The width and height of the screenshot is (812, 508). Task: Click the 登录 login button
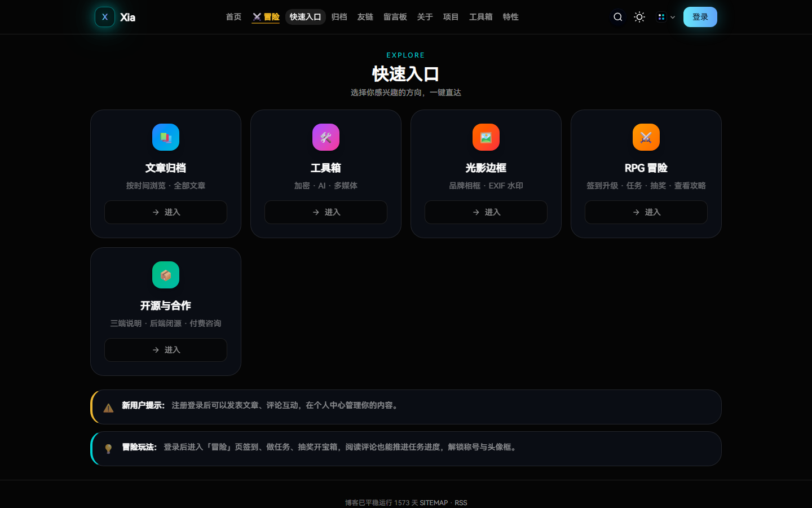[x=700, y=17]
